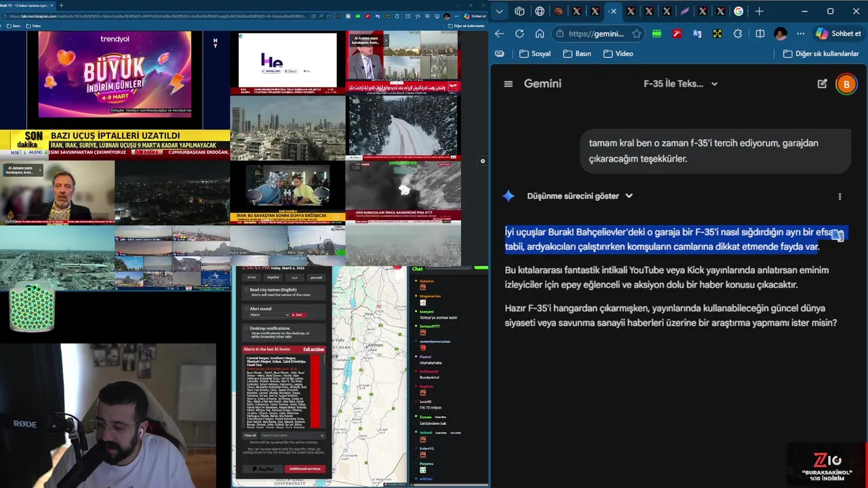View site information lock icon for Gemini

click(x=560, y=33)
